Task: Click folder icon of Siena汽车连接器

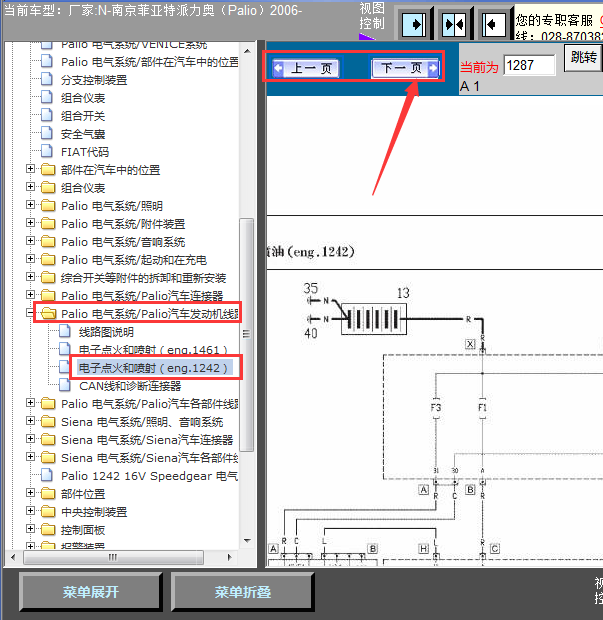Action: point(48,439)
